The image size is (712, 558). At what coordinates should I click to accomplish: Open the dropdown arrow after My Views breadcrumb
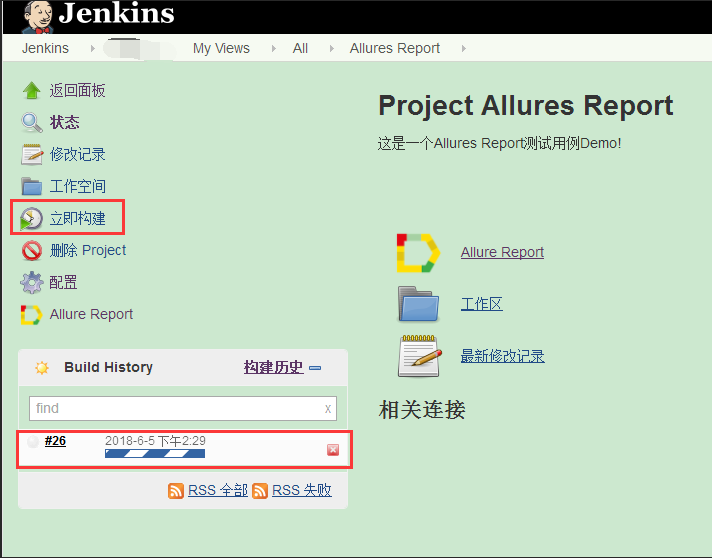273,48
